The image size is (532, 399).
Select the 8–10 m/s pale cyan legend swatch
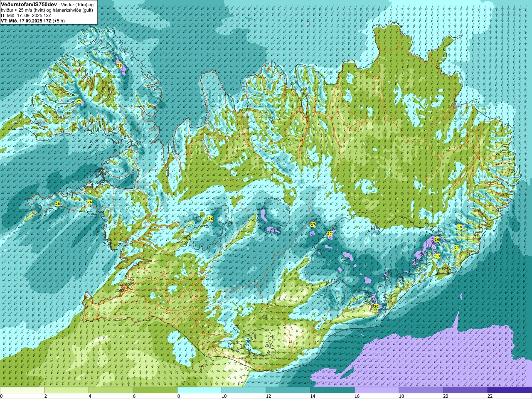tap(199, 390)
